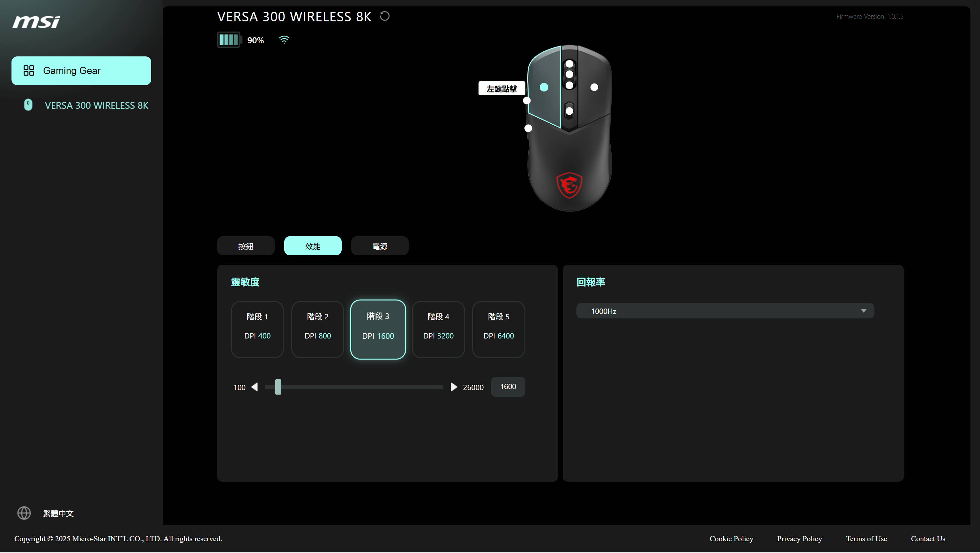Switch to the 按鈕 tab
The image size is (980, 553).
click(246, 246)
